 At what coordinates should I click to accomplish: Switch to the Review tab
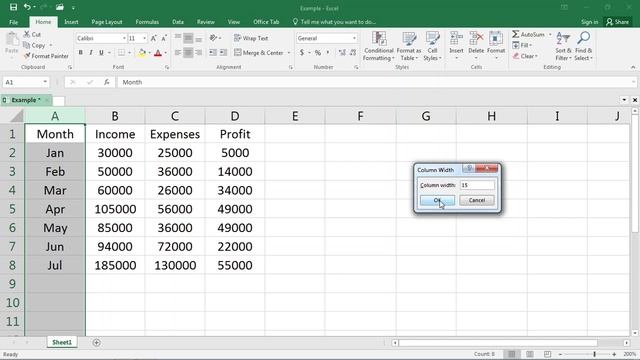click(x=205, y=22)
